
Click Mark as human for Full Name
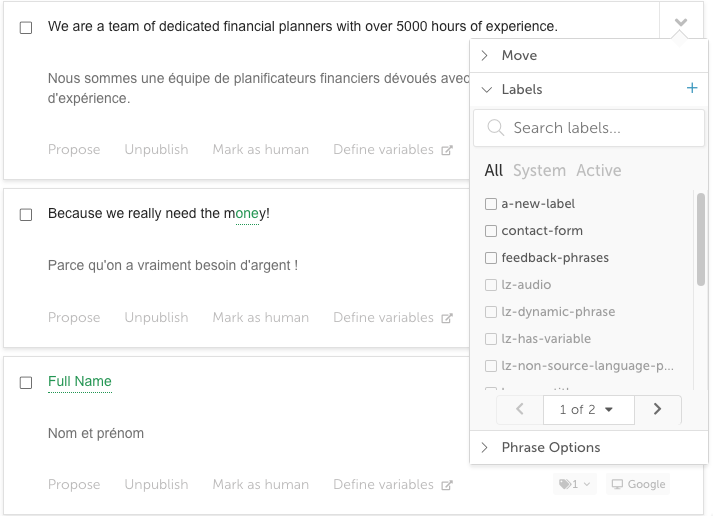click(x=261, y=484)
